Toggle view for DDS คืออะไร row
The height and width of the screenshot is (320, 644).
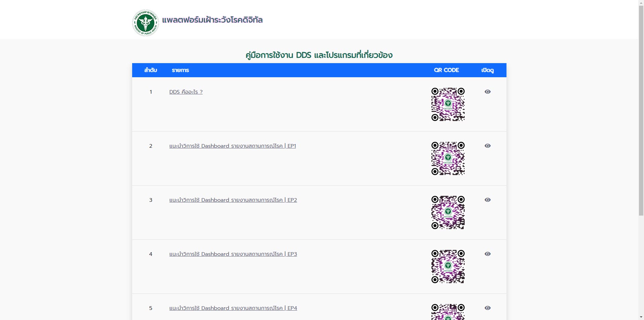click(x=488, y=92)
